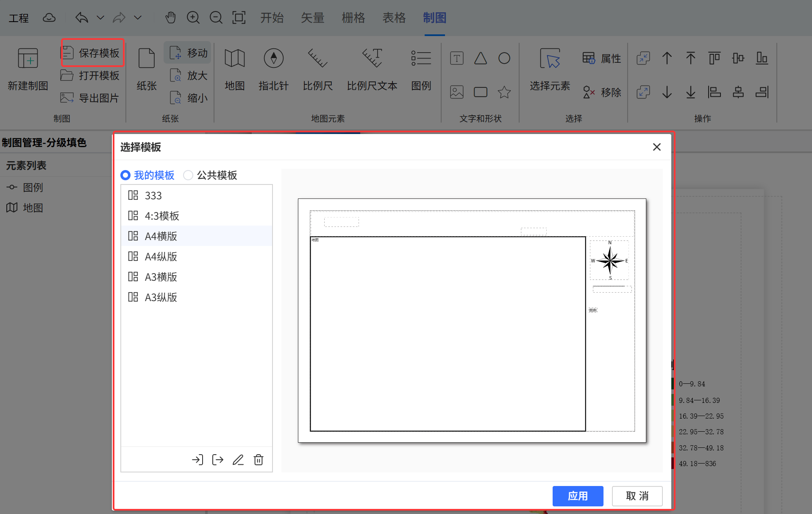
Task: Open the 表格 ribbon tab
Action: (x=394, y=18)
